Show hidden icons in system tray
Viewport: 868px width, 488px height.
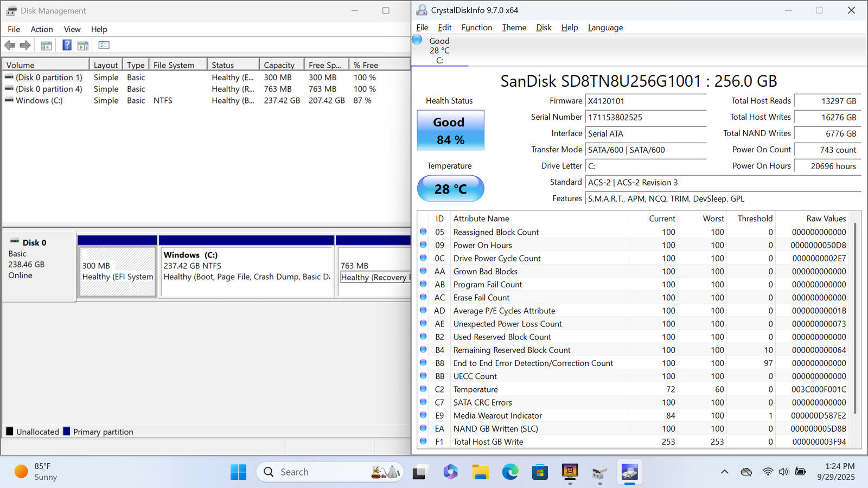click(724, 472)
